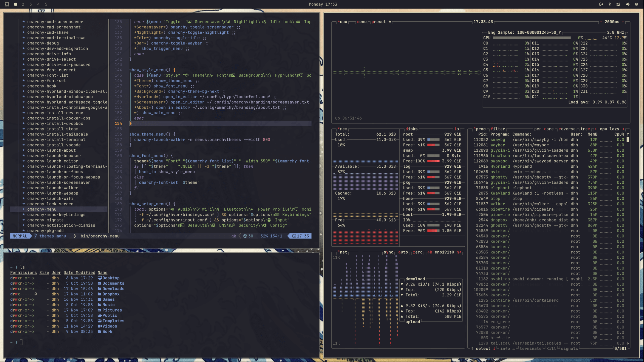Enable tree view in the proc panel
This screenshot has height=362, width=644.
(585, 129)
